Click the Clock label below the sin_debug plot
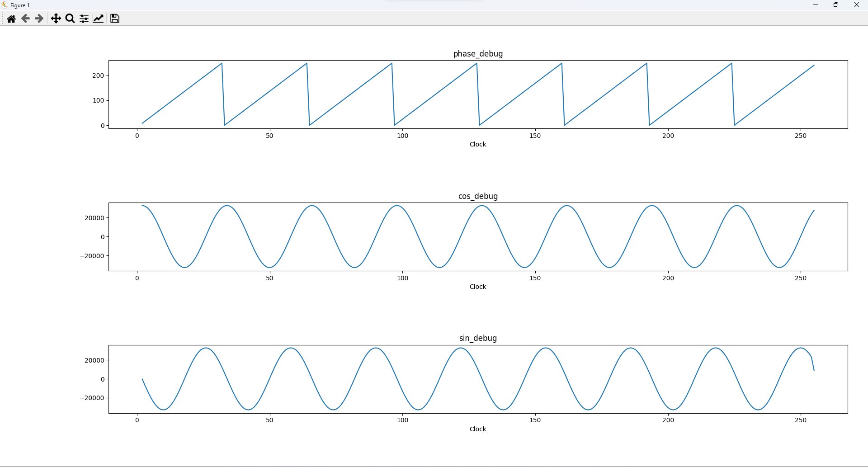Viewport: 868px width, 467px height. 478,429
